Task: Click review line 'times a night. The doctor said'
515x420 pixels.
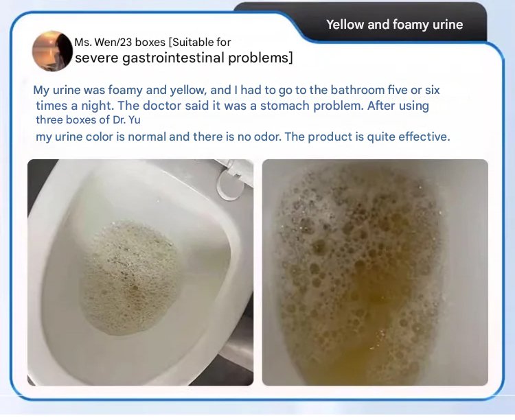Action: [x=233, y=106]
